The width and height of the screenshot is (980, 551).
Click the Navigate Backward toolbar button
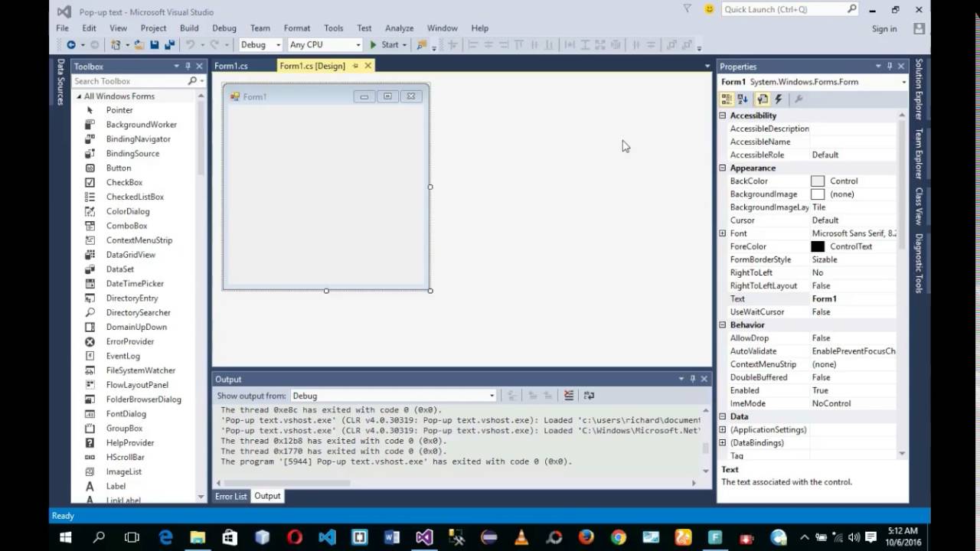tap(71, 44)
